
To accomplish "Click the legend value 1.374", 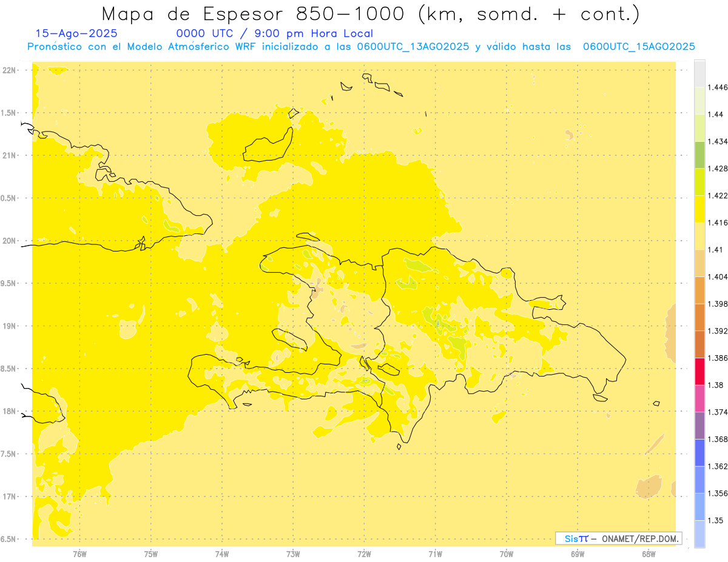I will tap(717, 412).
